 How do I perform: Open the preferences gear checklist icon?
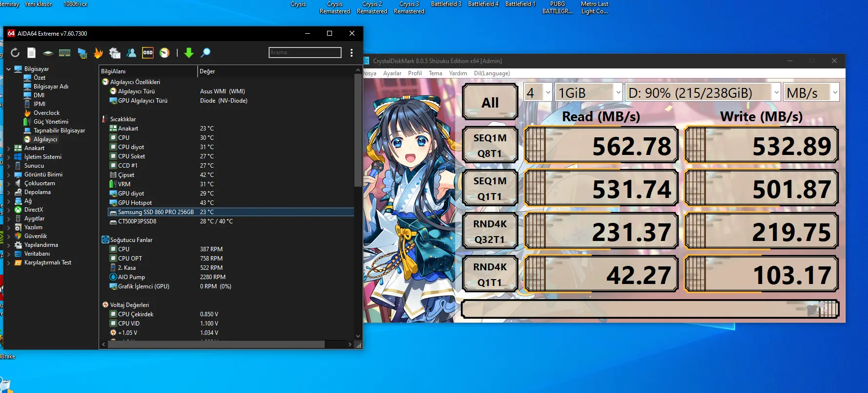(115, 53)
